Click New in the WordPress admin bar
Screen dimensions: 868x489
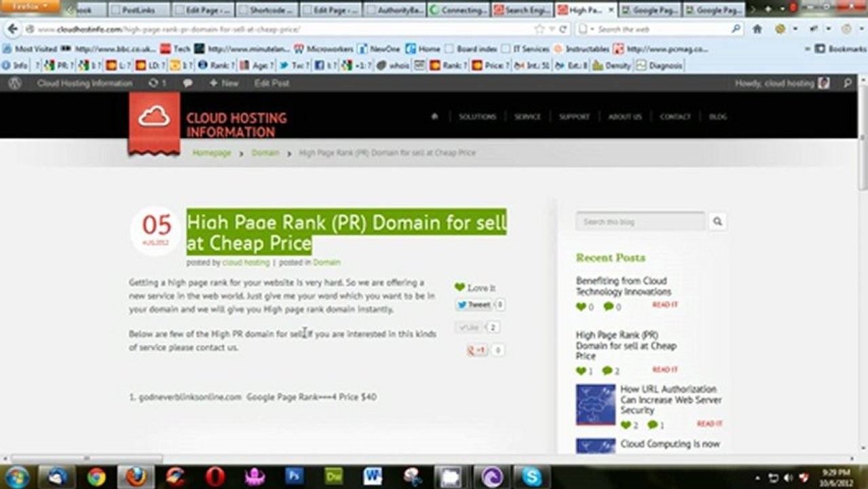click(x=224, y=83)
